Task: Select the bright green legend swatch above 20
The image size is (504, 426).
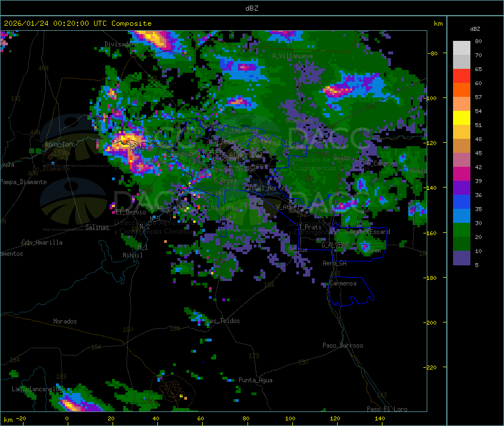Action: pos(461,230)
